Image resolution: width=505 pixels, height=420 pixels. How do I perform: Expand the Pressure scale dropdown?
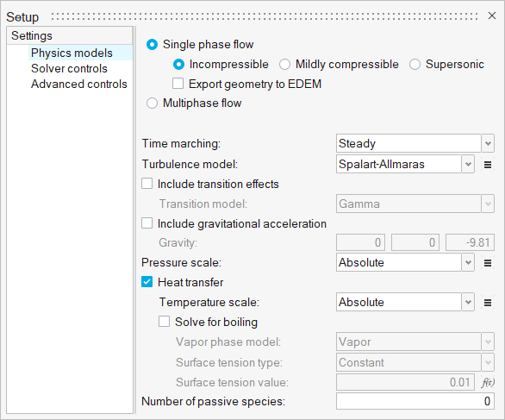pyautogui.click(x=405, y=262)
